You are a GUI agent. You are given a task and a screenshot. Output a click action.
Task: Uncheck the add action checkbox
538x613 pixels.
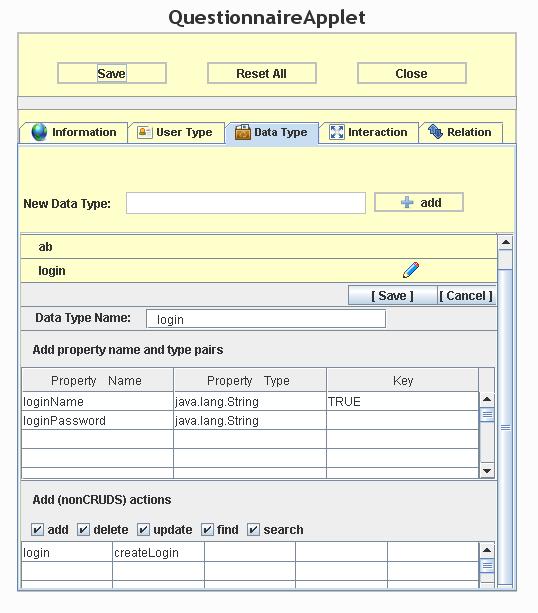(x=37, y=530)
